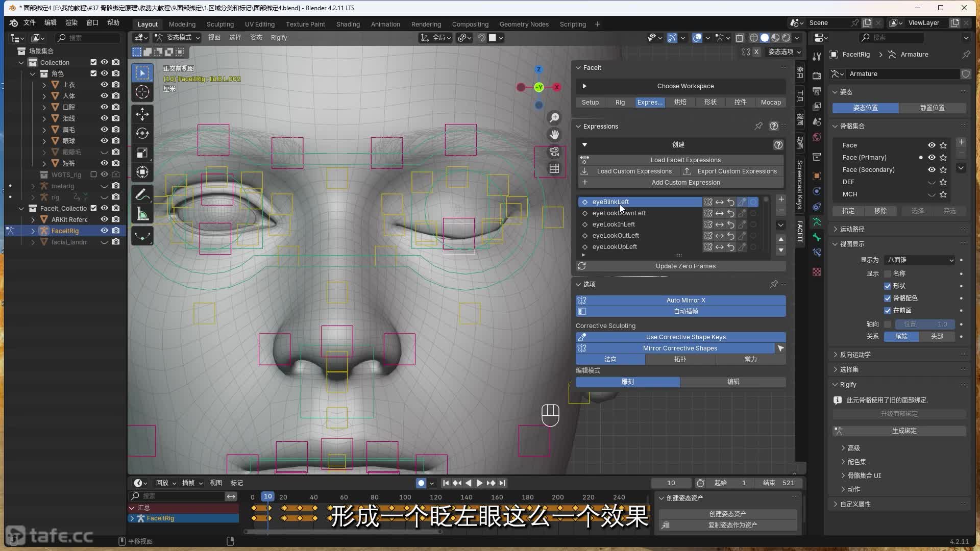
Task: Open the Bone properties tab
Action: [x=817, y=237]
